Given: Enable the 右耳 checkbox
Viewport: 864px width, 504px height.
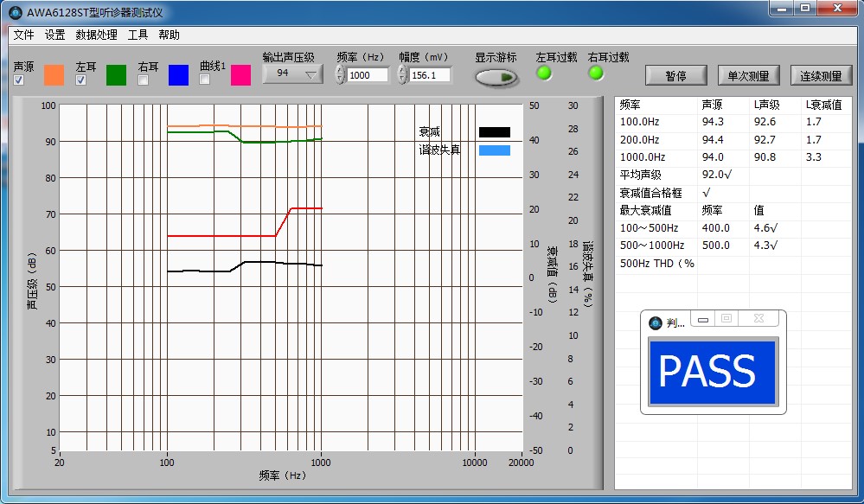Looking at the screenshot, I should click(x=144, y=80).
